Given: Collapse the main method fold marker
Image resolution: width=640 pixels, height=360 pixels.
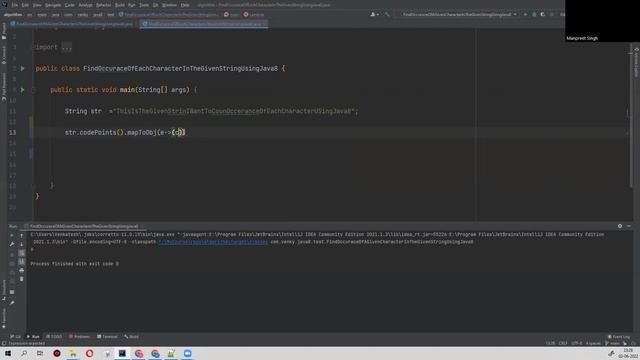Looking at the screenshot, I should 34,90.
